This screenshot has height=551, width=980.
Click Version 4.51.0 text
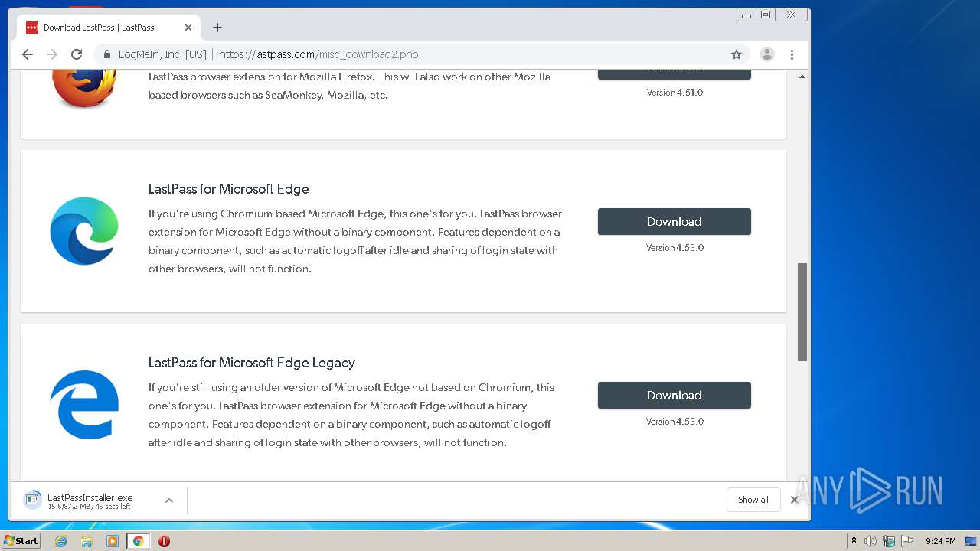point(675,93)
